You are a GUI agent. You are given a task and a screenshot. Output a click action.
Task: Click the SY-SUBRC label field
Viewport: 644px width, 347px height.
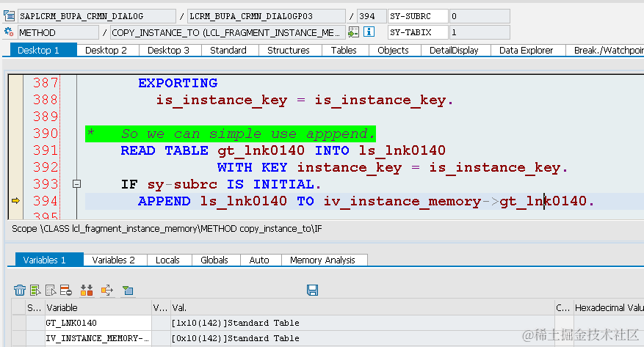pos(418,16)
